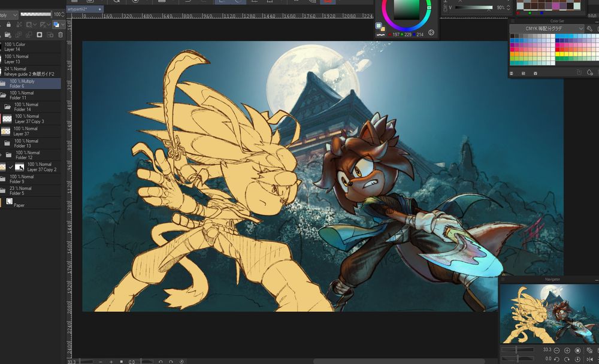Image resolution: width=599 pixels, height=364 pixels.
Task: Click the Create new layer folder icon
Action: tap(7, 35)
